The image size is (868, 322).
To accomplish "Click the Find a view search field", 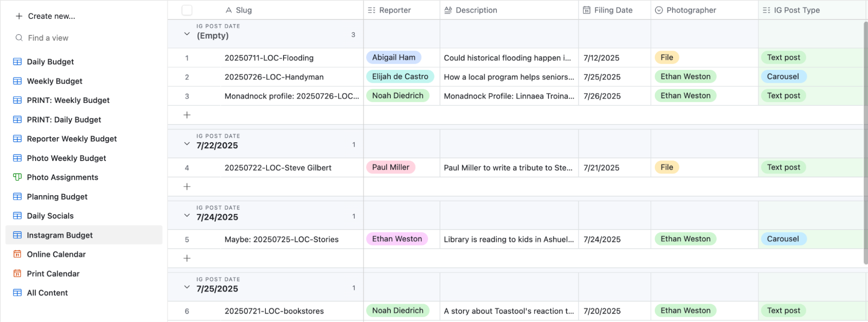I will 84,38.
